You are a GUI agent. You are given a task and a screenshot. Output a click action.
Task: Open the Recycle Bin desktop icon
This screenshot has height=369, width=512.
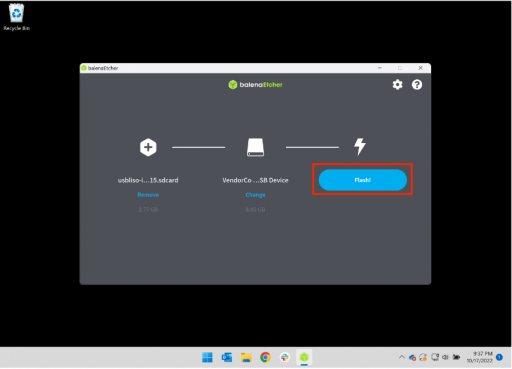point(16,17)
